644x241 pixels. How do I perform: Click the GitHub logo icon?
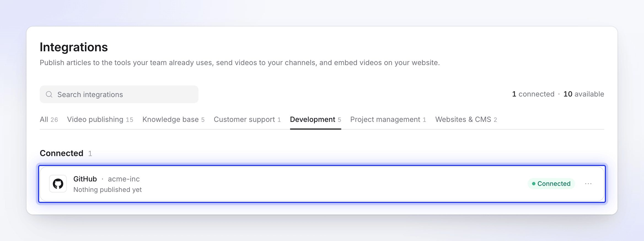[x=58, y=184]
